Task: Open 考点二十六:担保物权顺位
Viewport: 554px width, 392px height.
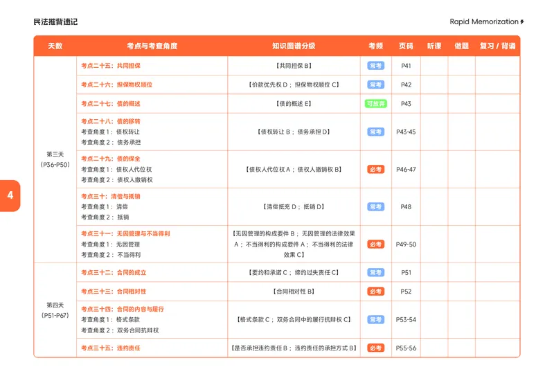Action: tap(116, 84)
